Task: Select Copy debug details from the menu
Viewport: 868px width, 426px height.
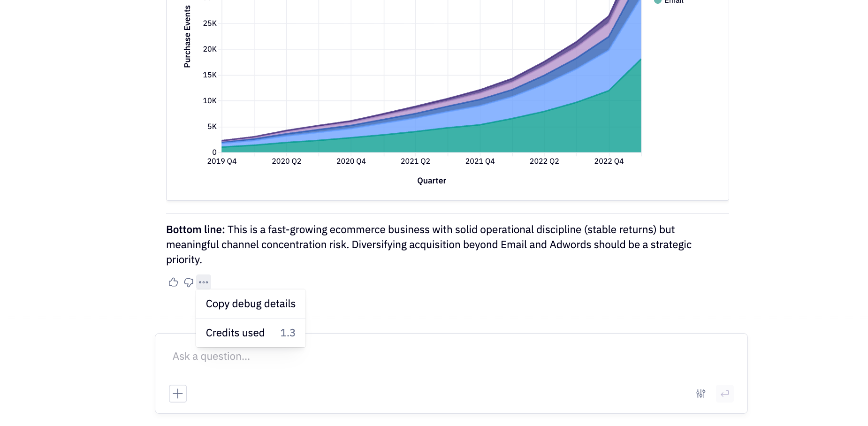Action: point(251,304)
